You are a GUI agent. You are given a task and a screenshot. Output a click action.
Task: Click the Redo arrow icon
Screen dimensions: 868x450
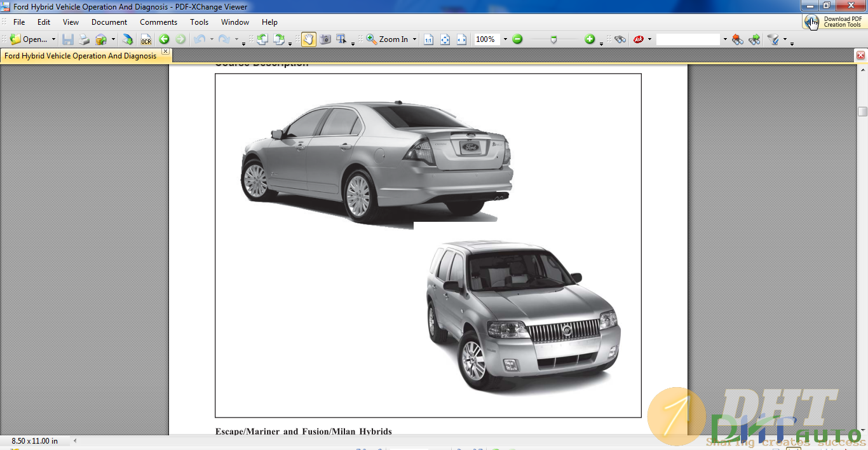(x=224, y=39)
